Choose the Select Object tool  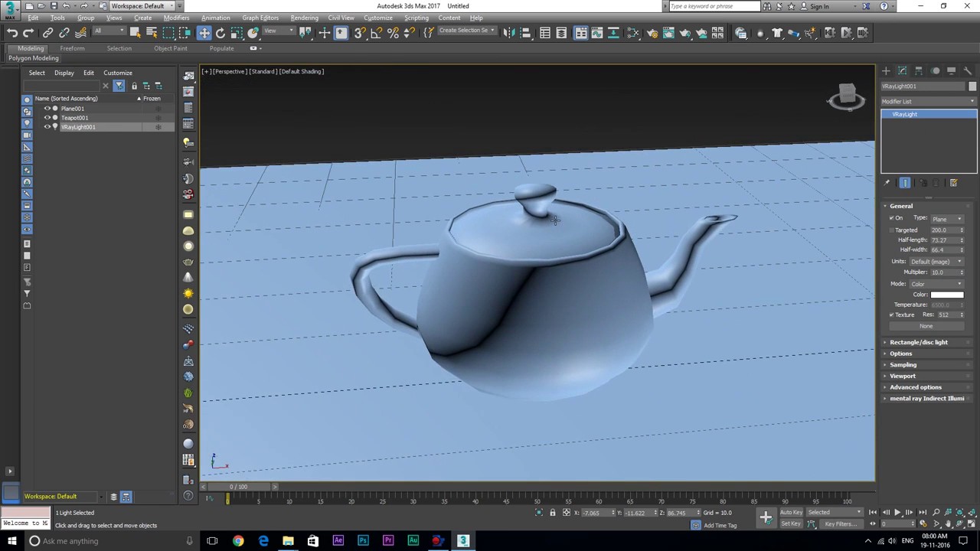135,33
